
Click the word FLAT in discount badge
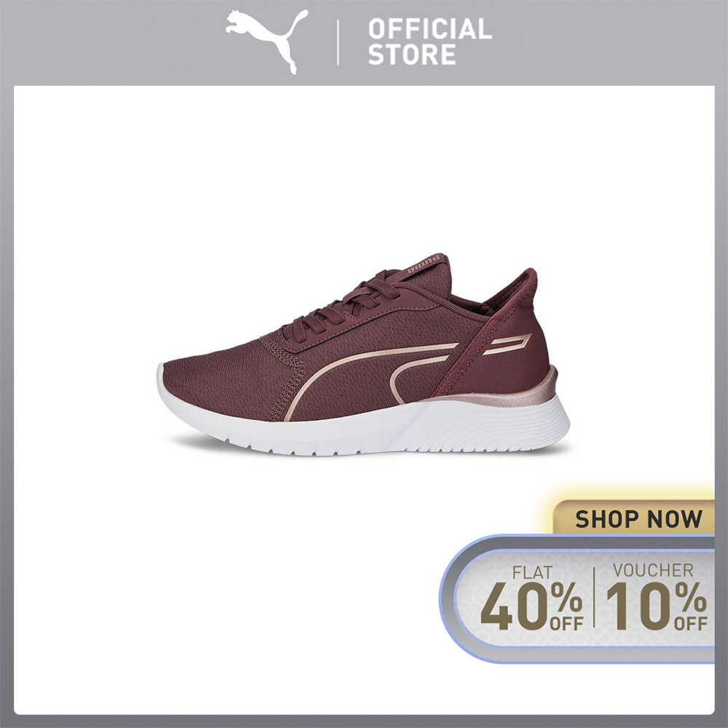coord(532,572)
